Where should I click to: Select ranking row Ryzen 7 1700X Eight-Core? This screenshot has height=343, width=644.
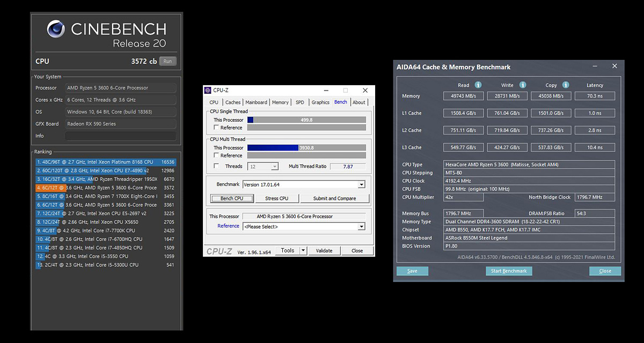click(x=105, y=196)
